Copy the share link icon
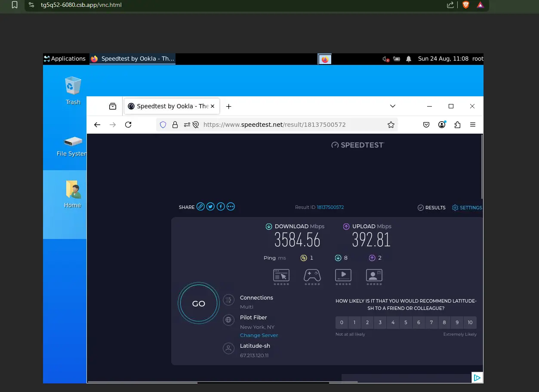Image resolution: width=539 pixels, height=392 pixels. click(200, 207)
